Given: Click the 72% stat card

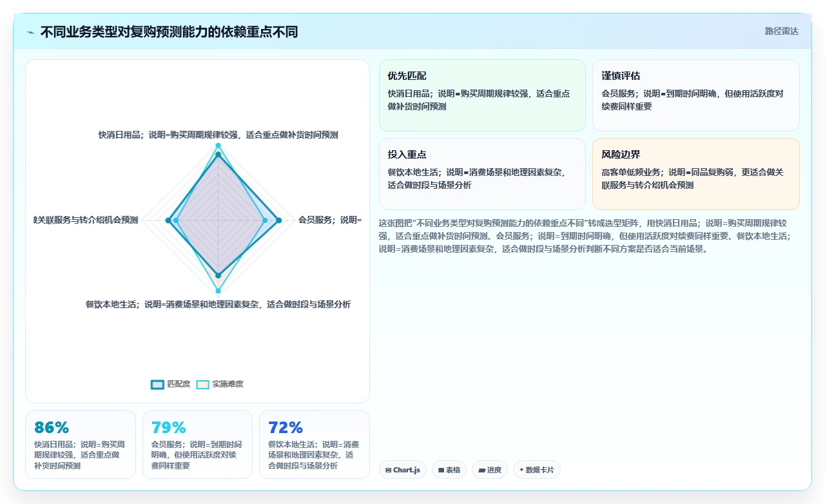Looking at the screenshot, I should point(315,445).
